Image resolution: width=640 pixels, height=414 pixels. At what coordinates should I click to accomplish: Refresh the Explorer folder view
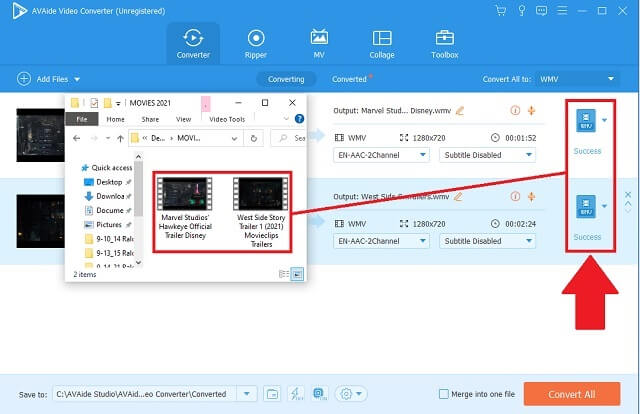point(254,139)
